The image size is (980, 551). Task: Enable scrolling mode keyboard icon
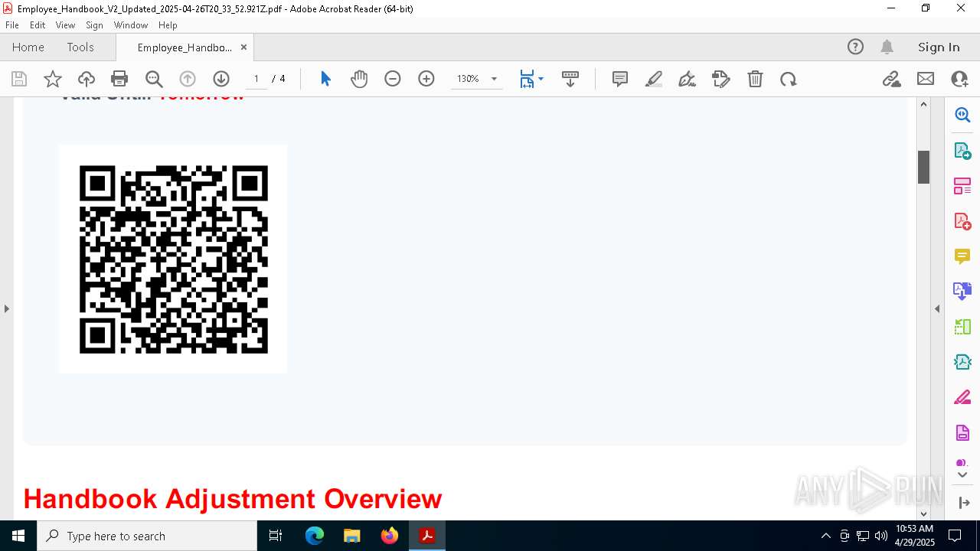[x=570, y=79]
